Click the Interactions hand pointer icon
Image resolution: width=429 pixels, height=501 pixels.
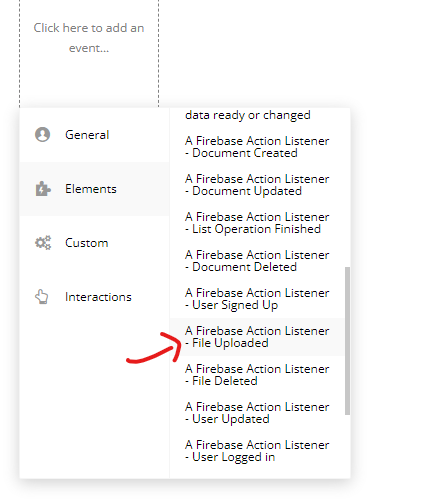42,297
